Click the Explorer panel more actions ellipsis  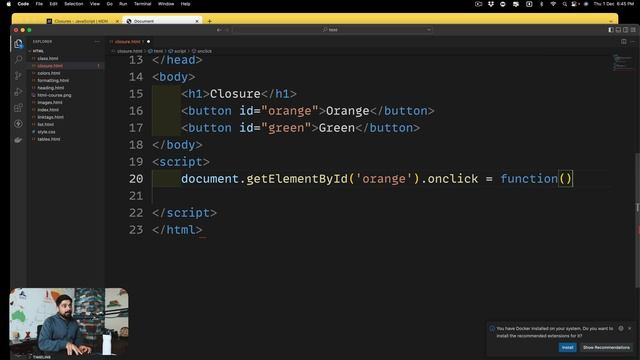pyautogui.click(x=97, y=42)
